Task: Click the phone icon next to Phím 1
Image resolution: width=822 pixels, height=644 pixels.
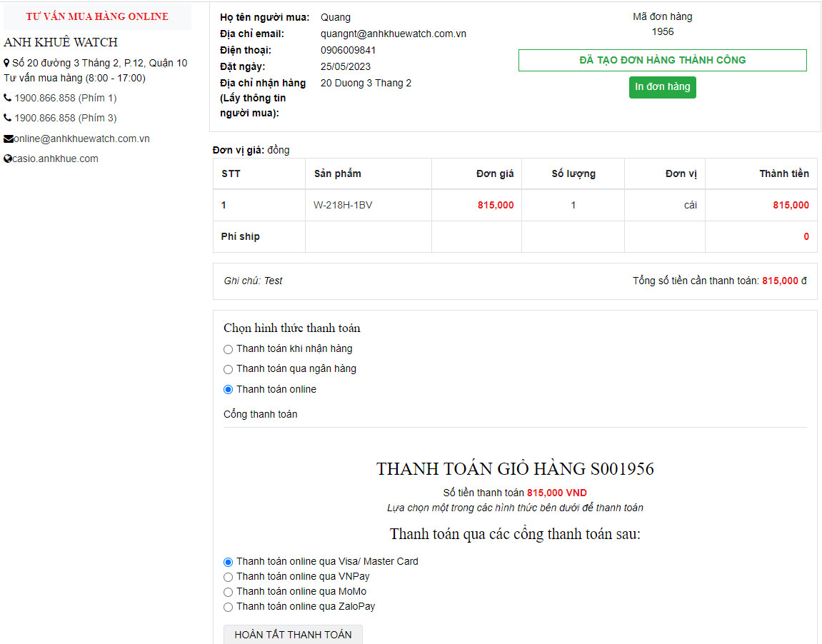Action: (x=7, y=98)
